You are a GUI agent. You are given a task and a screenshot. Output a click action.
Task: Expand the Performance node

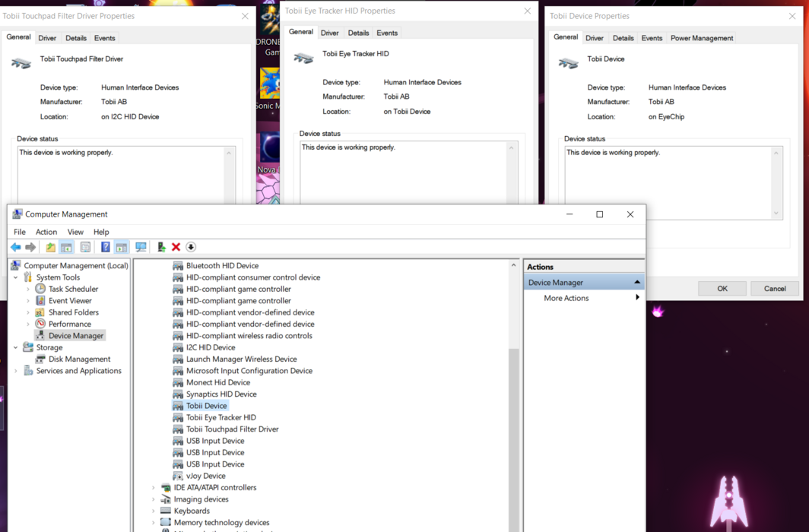pyautogui.click(x=28, y=325)
